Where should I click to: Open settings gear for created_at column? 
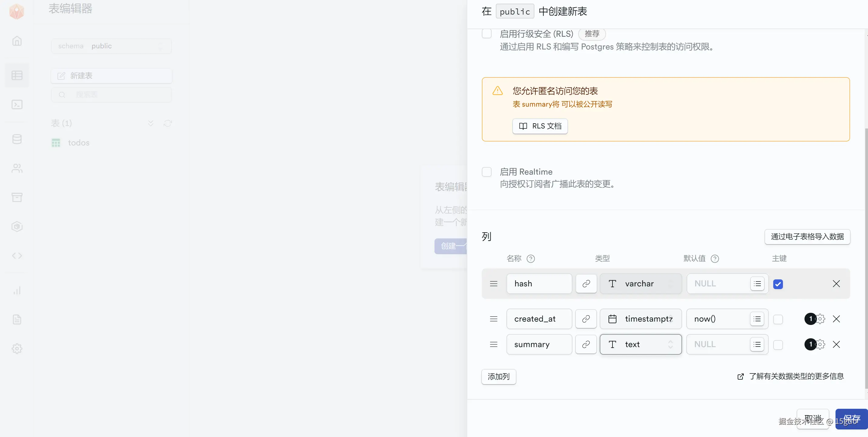(x=821, y=319)
